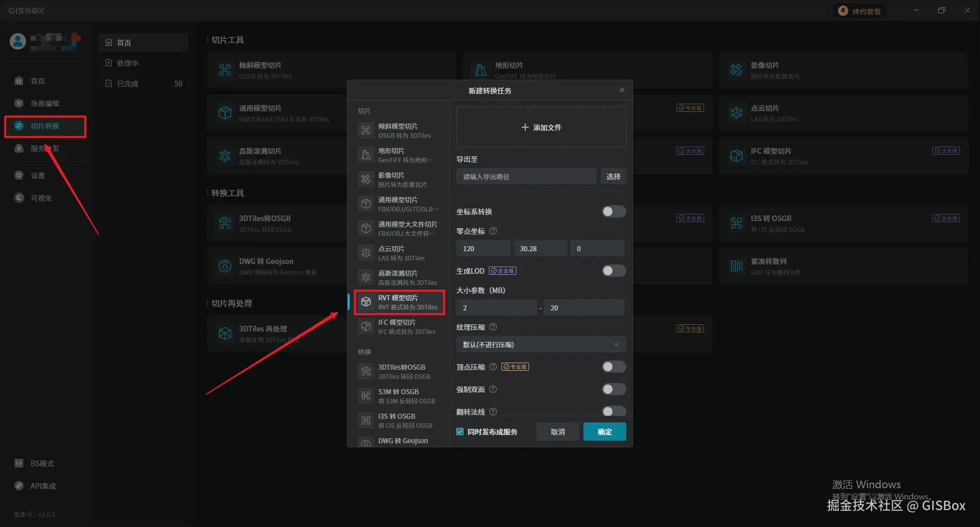Toggle 坐标系转换 switch
This screenshot has height=527, width=980.
[614, 211]
